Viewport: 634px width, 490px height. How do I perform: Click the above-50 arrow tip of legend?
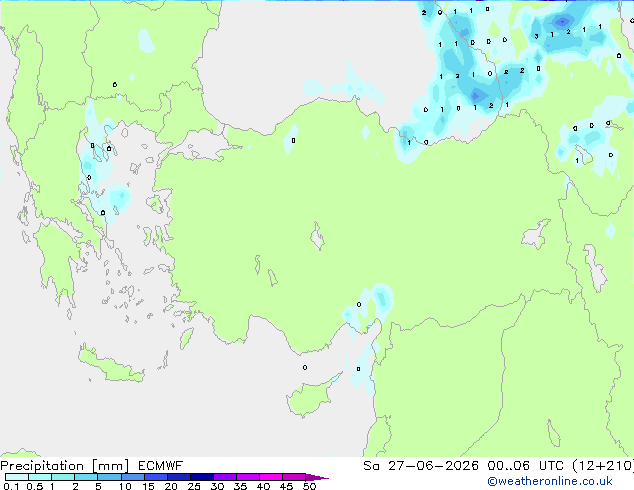click(x=317, y=477)
